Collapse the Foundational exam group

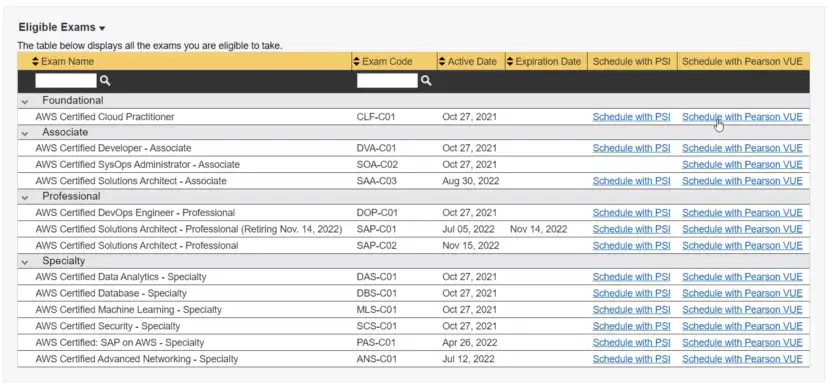[25, 101]
